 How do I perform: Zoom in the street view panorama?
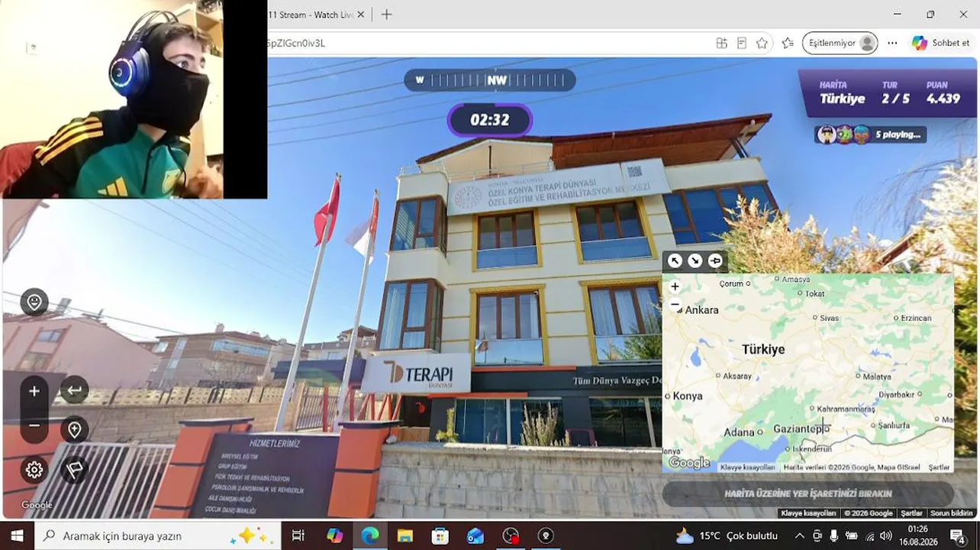coord(34,391)
